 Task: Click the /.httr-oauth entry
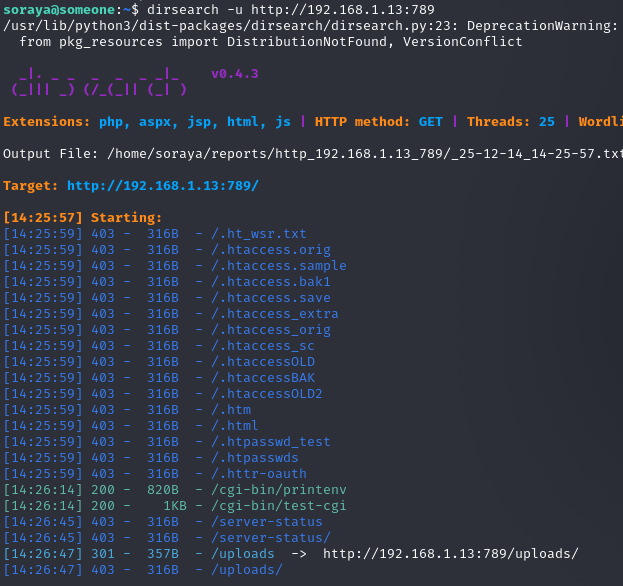(x=258, y=474)
